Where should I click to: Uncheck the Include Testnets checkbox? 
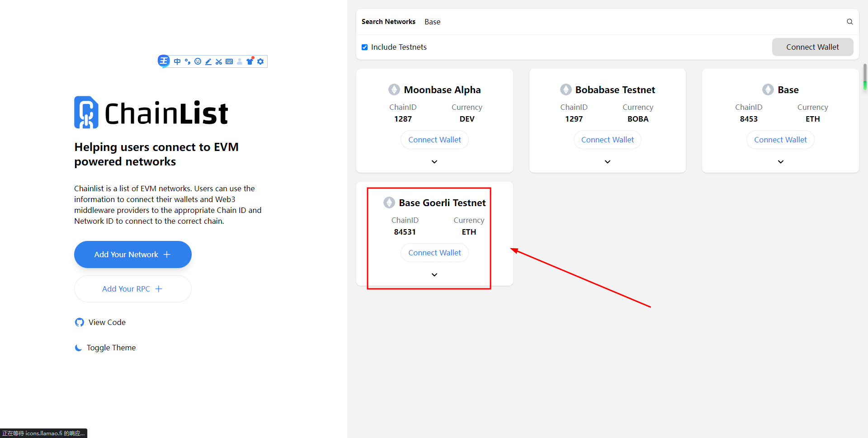point(364,47)
